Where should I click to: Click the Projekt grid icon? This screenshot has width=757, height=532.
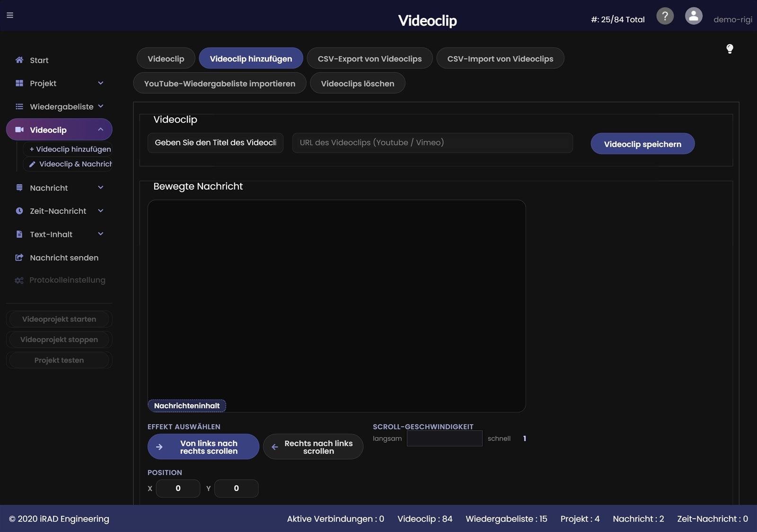click(19, 83)
